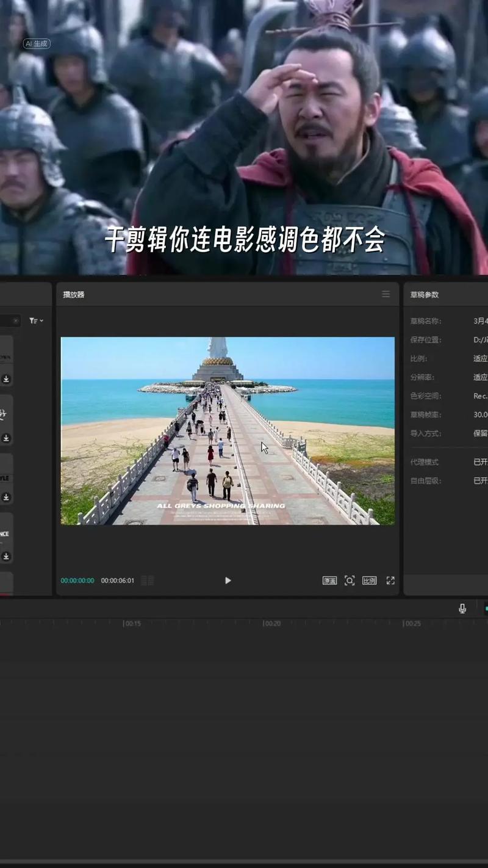Toggle 原画 original quality button
488x868 pixels.
point(329,580)
